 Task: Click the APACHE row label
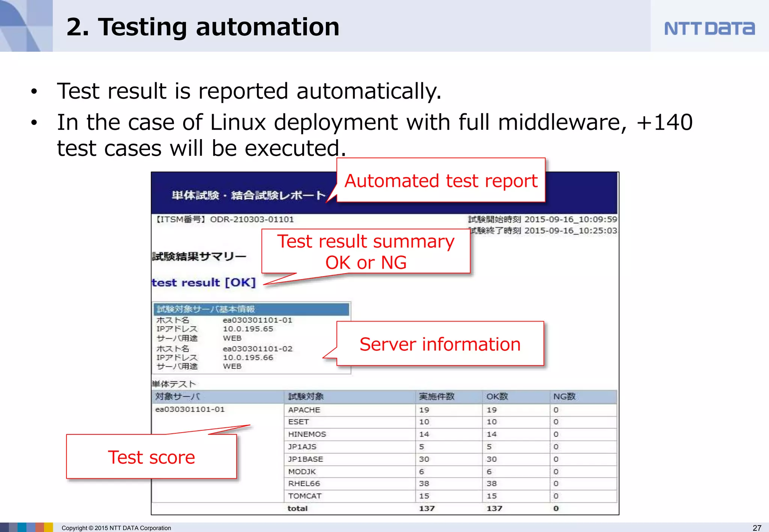(x=304, y=410)
